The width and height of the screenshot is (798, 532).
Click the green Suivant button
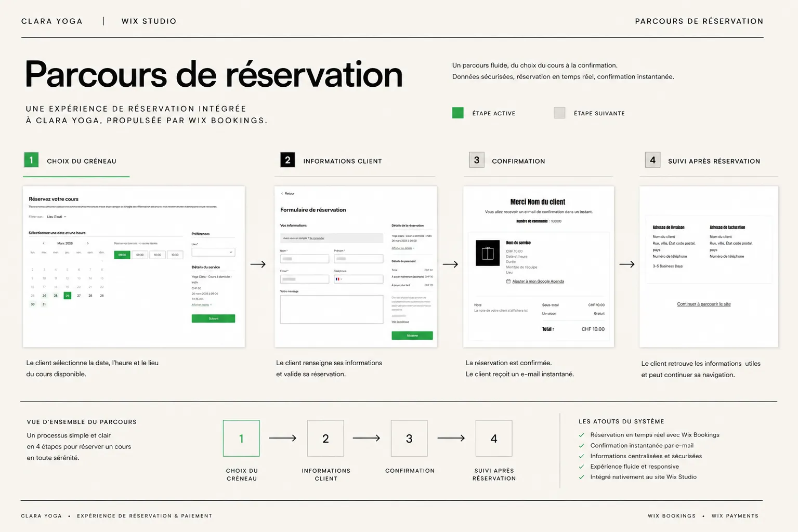(213, 318)
